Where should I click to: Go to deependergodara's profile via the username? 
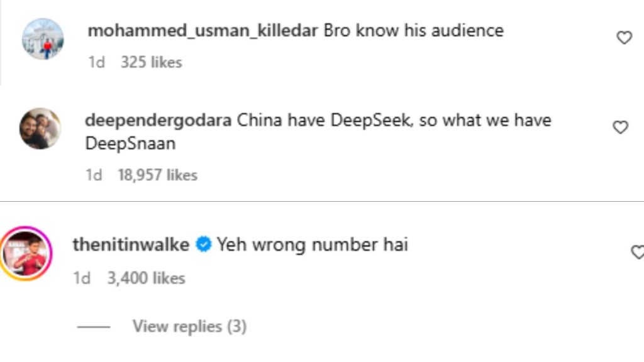[158, 120]
